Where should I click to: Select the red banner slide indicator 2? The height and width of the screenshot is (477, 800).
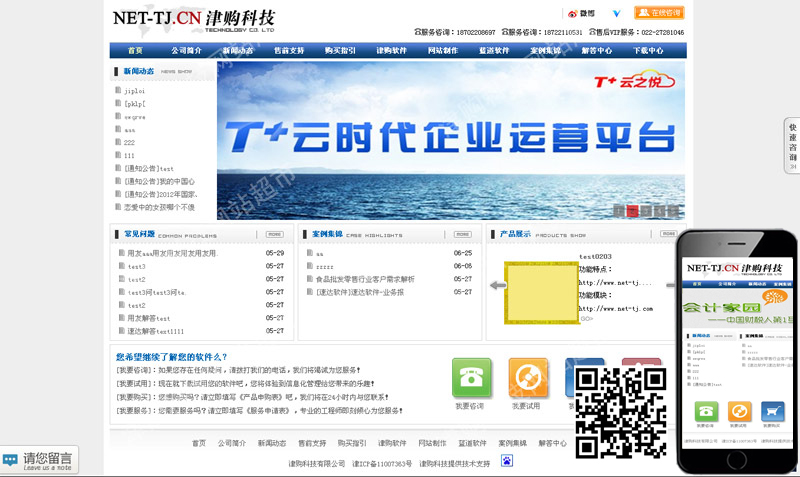pos(632,211)
